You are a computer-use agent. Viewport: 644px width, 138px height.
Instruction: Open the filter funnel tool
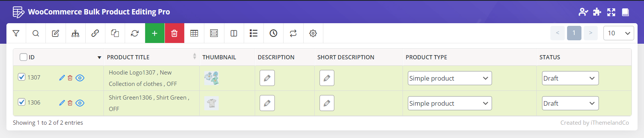click(16, 33)
